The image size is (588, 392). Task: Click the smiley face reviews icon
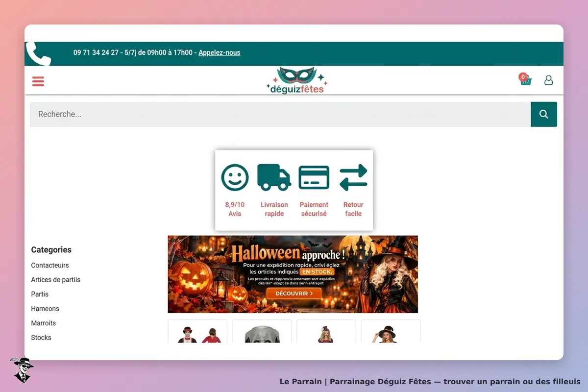tap(235, 177)
